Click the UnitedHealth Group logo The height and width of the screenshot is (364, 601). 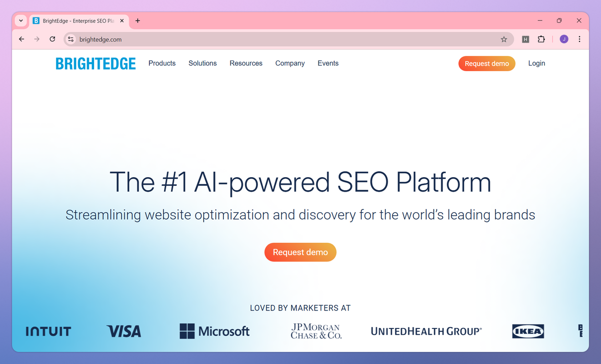click(x=426, y=331)
